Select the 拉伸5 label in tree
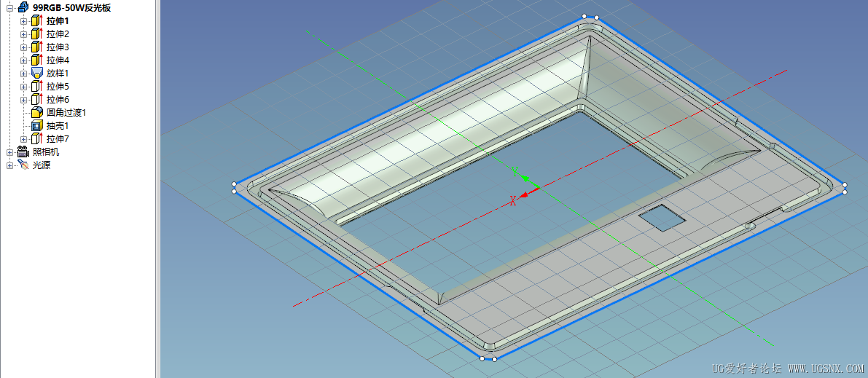This screenshot has height=378, width=868. click(x=58, y=87)
